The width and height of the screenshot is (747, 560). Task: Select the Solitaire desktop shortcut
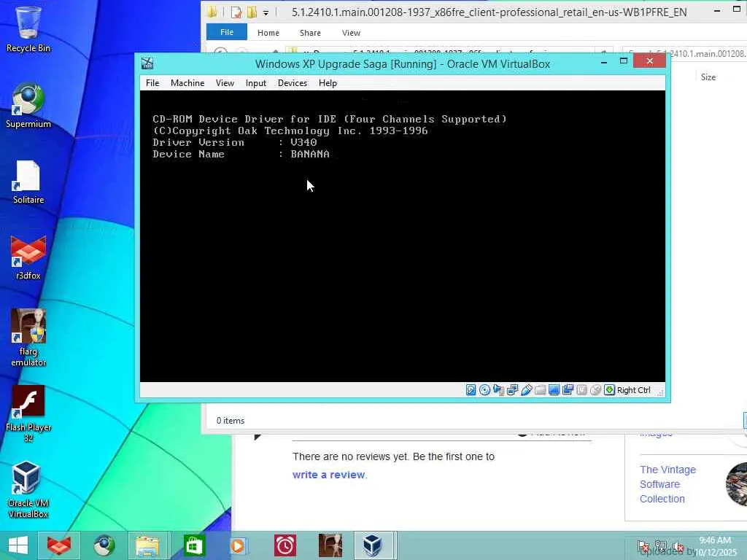pyautogui.click(x=28, y=182)
